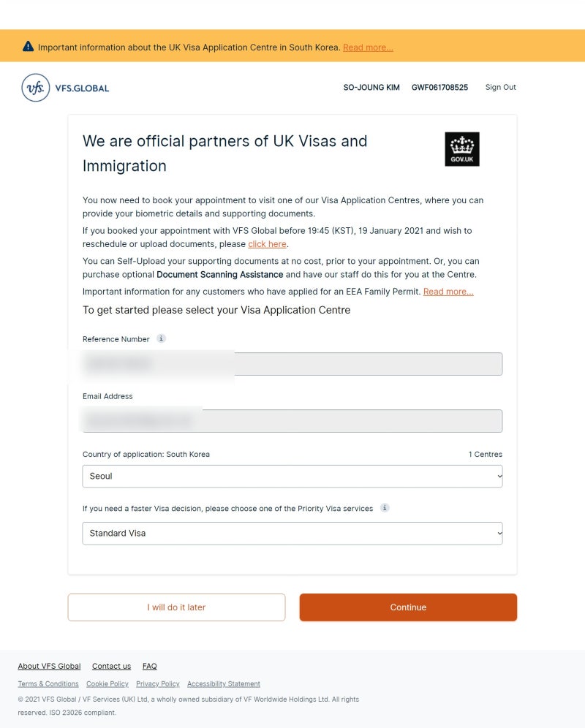
Task: Choose 'I will do it later'
Action: (176, 607)
